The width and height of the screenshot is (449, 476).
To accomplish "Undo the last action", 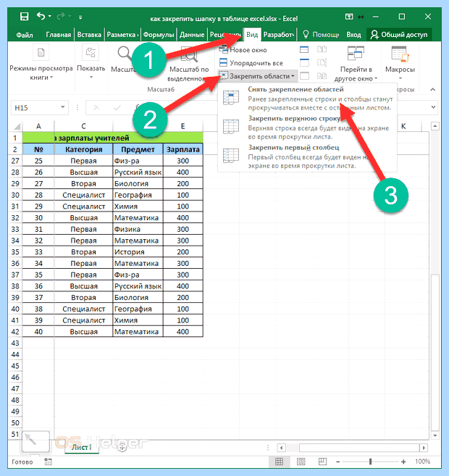I will tap(41, 16).
